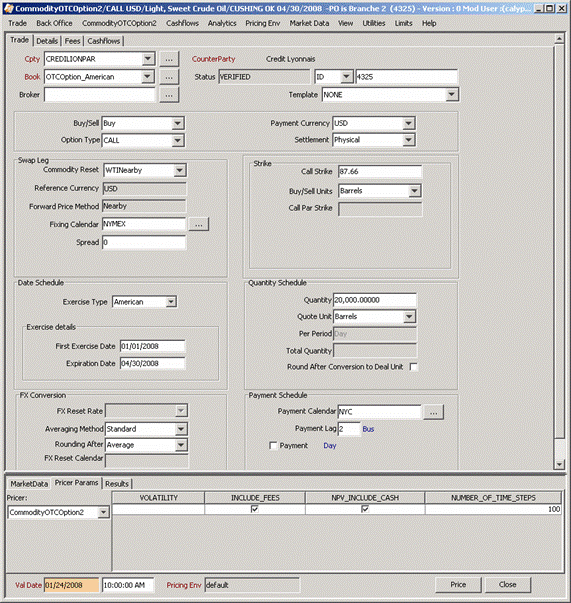The image size is (571, 603).
Task: Toggle Round After Conversion to Deal Unit checkbox
Action: [x=414, y=367]
